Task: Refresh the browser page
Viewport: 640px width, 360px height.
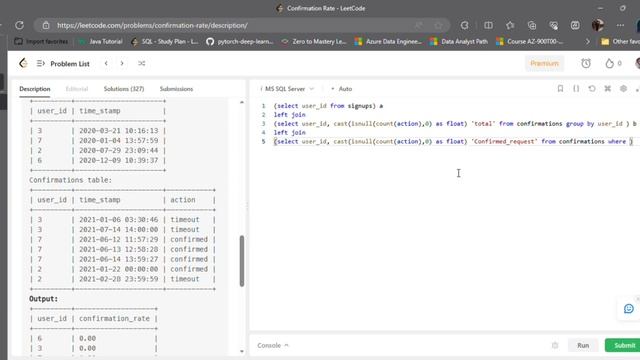Action: (19, 25)
